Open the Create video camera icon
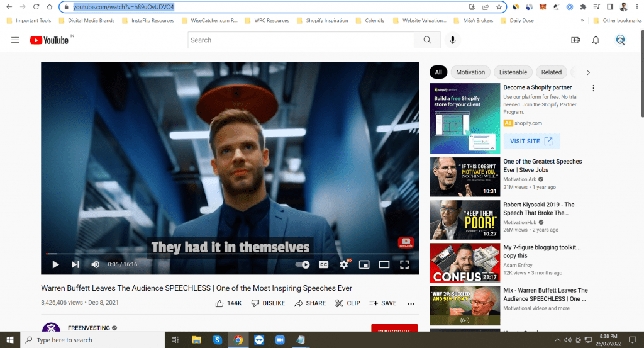 point(575,40)
